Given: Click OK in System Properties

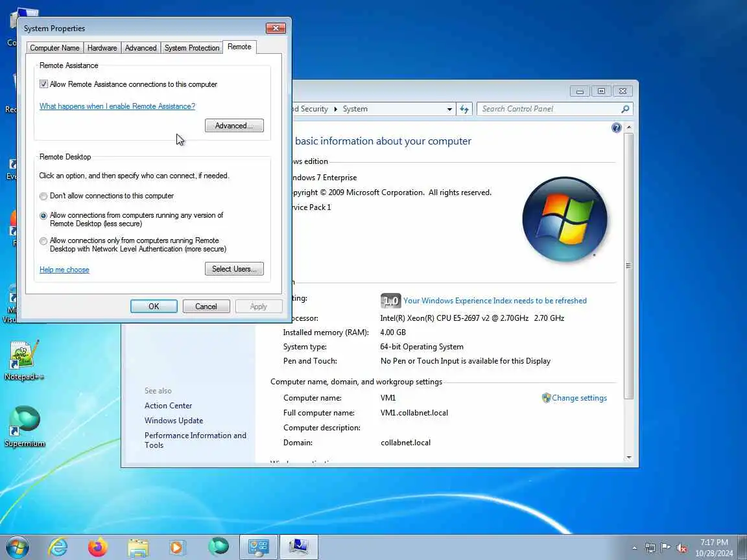Looking at the screenshot, I should click(154, 306).
